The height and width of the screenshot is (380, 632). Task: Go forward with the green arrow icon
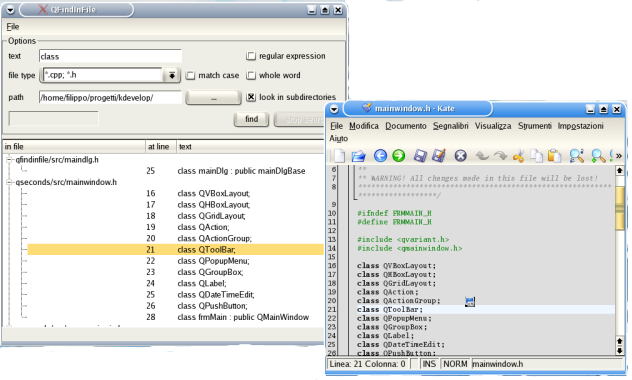point(399,156)
